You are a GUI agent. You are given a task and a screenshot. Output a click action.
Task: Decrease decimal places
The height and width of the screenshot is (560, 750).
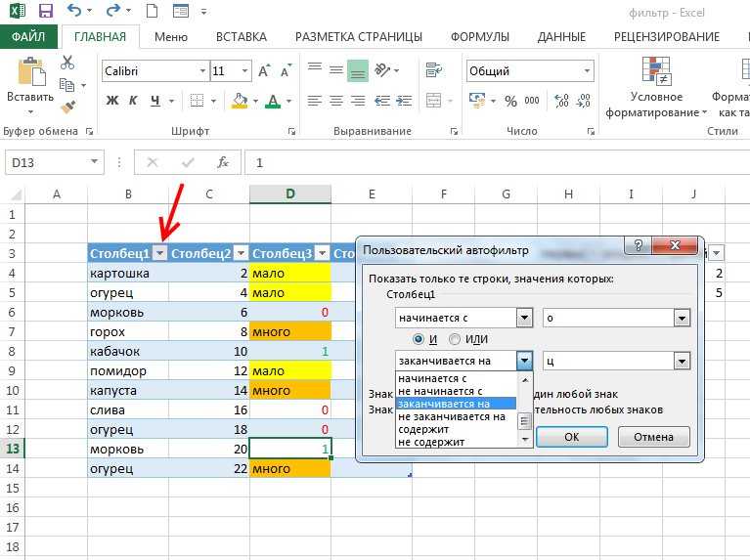tap(583, 101)
